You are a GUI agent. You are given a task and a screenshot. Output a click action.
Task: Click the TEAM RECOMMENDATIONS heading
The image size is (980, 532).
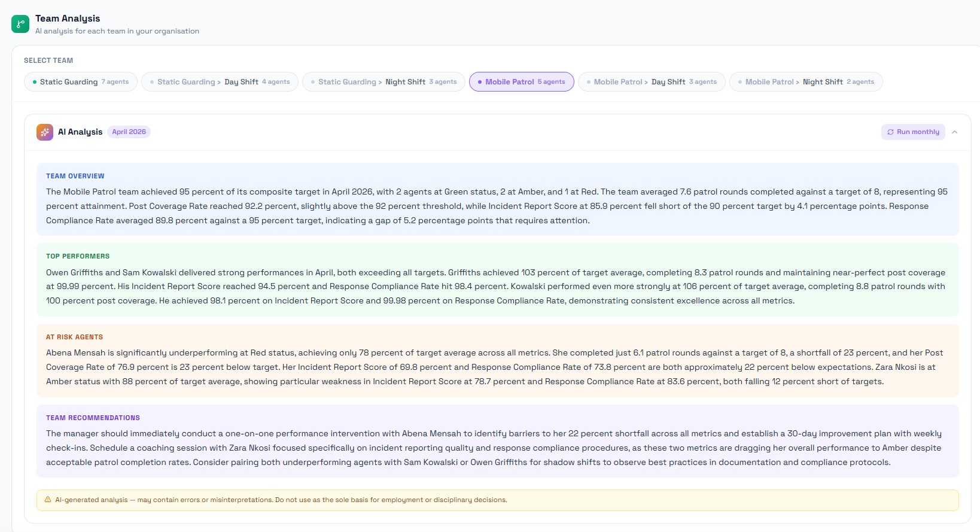93,418
